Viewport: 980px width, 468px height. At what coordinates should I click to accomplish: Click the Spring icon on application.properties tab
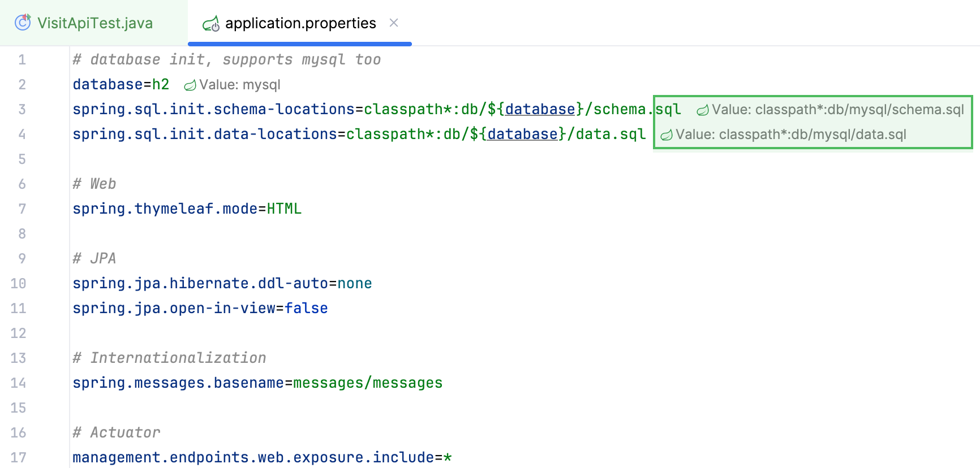coord(211,24)
